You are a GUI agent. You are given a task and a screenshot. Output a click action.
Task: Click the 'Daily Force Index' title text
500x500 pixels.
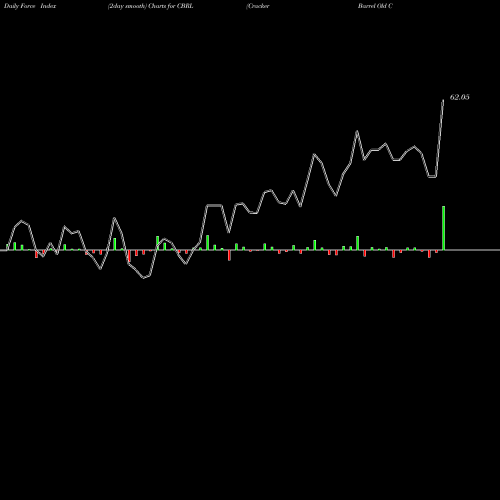[x=30, y=6]
